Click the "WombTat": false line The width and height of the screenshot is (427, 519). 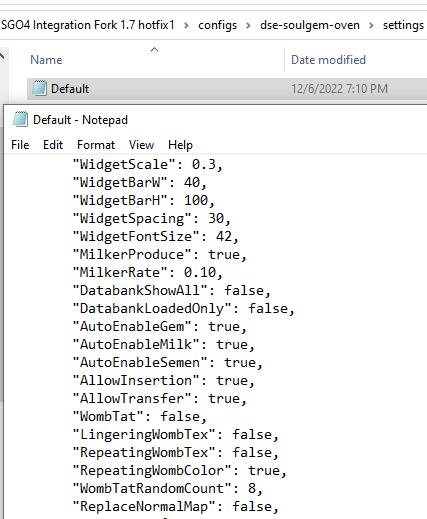(x=140, y=416)
